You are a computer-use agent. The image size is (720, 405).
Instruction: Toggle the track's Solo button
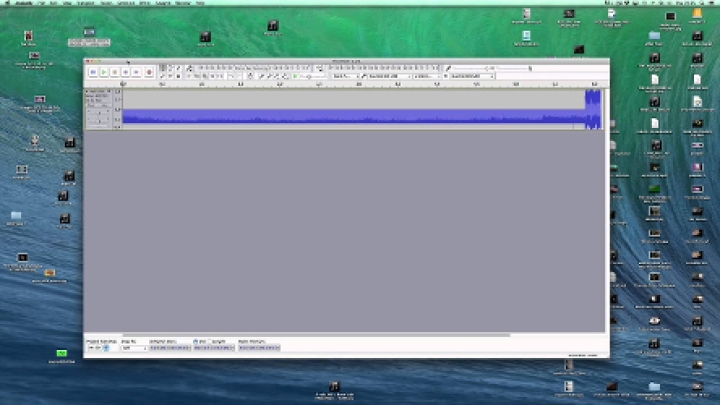click(105, 106)
